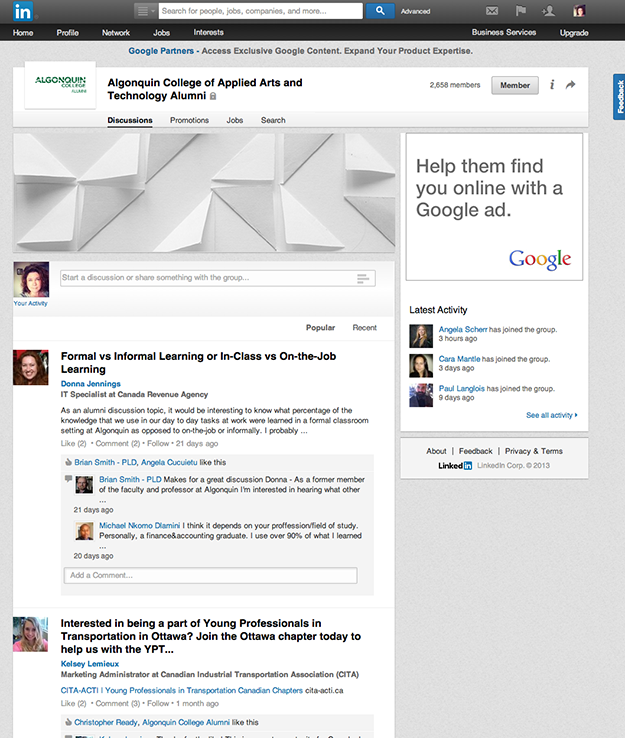Click the lock icon beside group name

[x=213, y=96]
